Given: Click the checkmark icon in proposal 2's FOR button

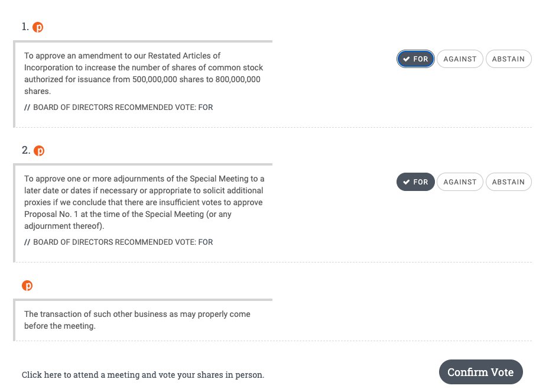Looking at the screenshot, I should point(406,182).
